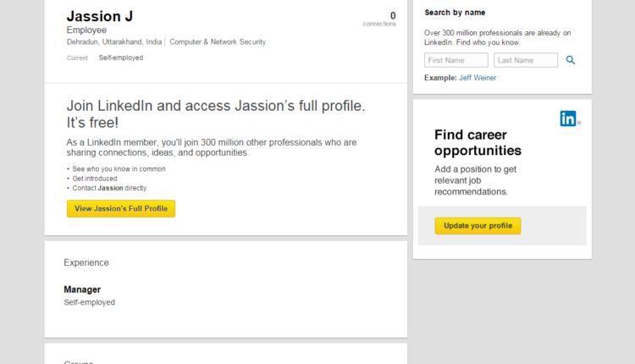Focus the Last Name search field
Screen dimensions: 635x364
(x=526, y=60)
